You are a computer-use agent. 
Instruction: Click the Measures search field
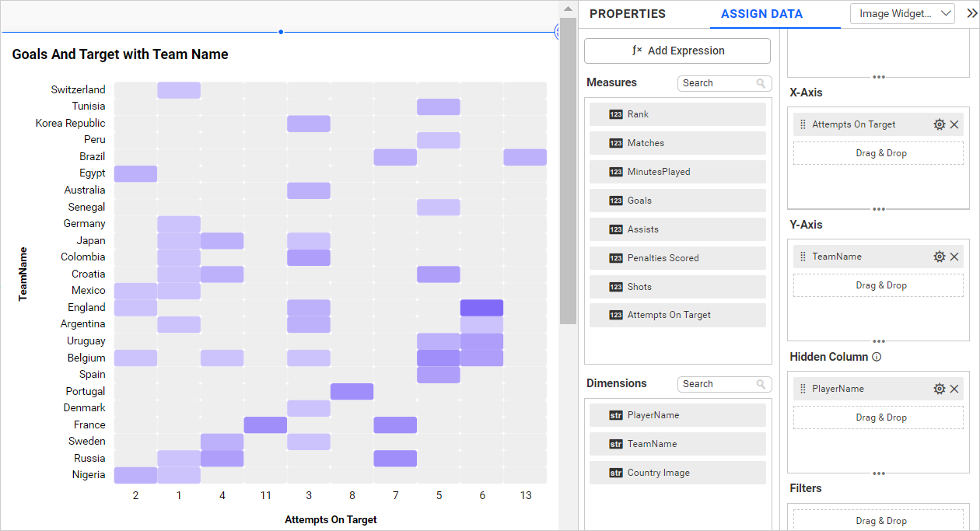tap(717, 83)
